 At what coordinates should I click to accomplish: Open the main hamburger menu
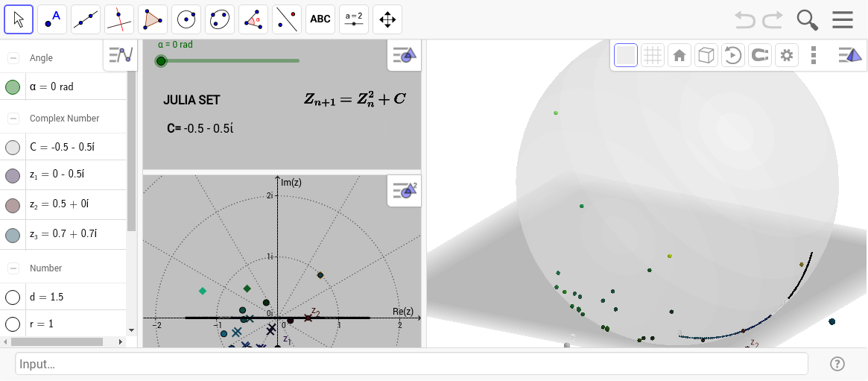[x=842, y=20]
